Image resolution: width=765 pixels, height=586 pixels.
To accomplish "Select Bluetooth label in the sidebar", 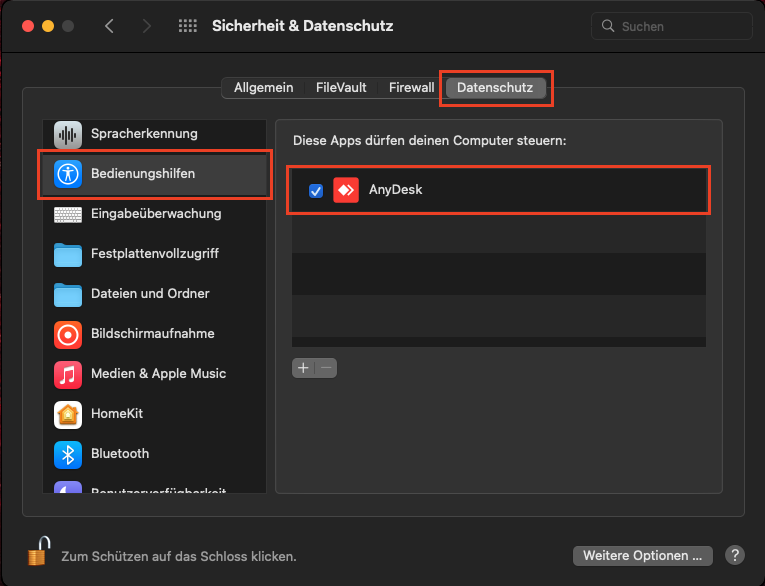I will [120, 454].
